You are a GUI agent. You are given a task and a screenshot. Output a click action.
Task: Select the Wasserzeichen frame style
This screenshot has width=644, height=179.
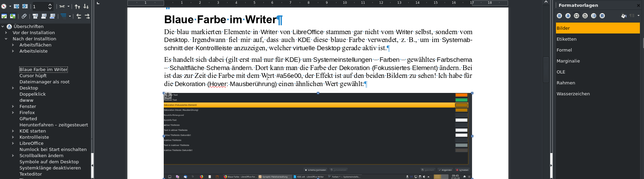tap(598, 94)
